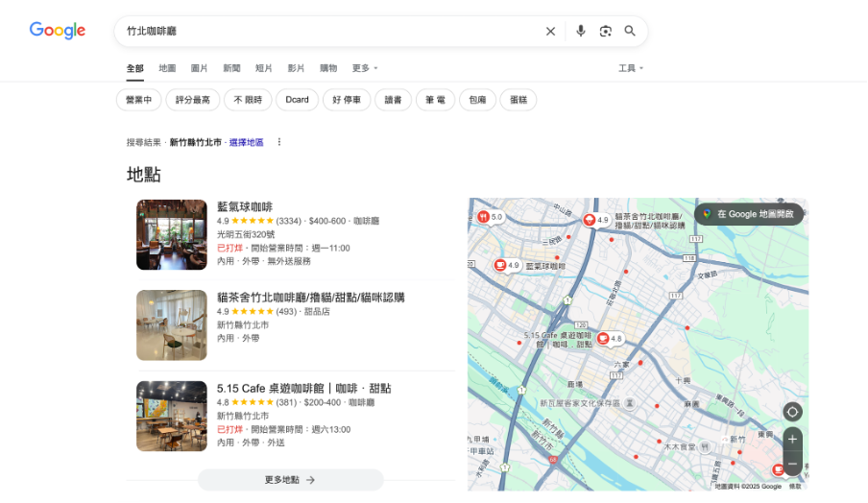This screenshot has height=503, width=868.
Task: Open Google Lens image search icon
Action: [605, 31]
